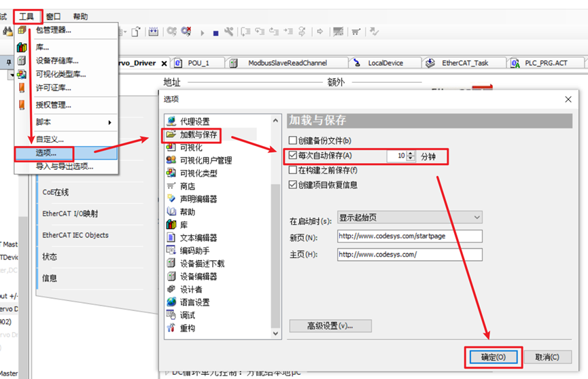Image resolution: width=588 pixels, height=379 pixels.
Task: Click the 商店 shopping cart icon
Action: (x=171, y=186)
